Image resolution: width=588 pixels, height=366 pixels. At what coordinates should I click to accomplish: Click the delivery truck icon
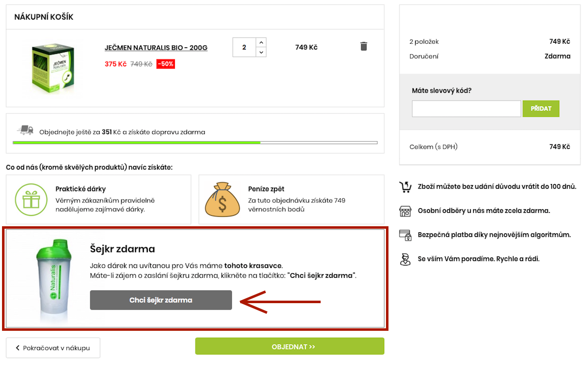tap(25, 130)
